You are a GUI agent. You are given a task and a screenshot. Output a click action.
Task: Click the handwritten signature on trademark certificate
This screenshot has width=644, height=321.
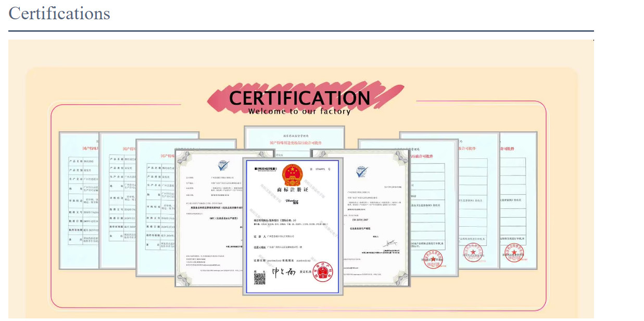click(284, 271)
